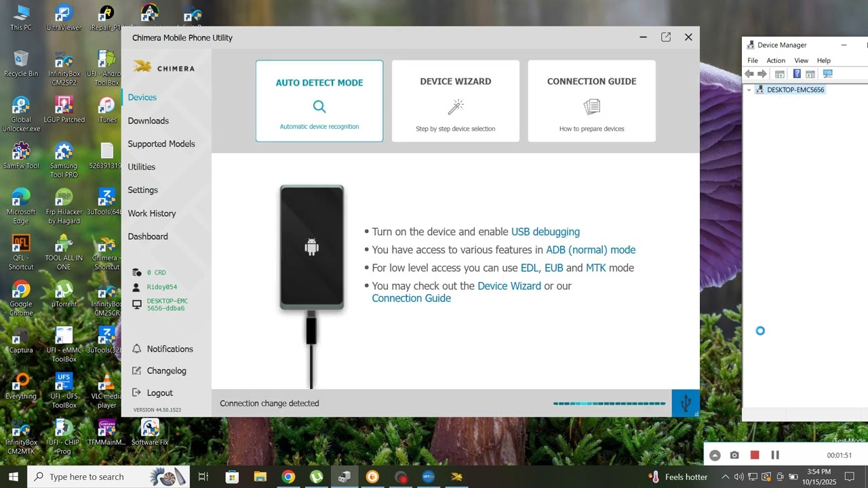Screen dimensions: 868x488
Task: Click the EDL link
Action: point(530,268)
